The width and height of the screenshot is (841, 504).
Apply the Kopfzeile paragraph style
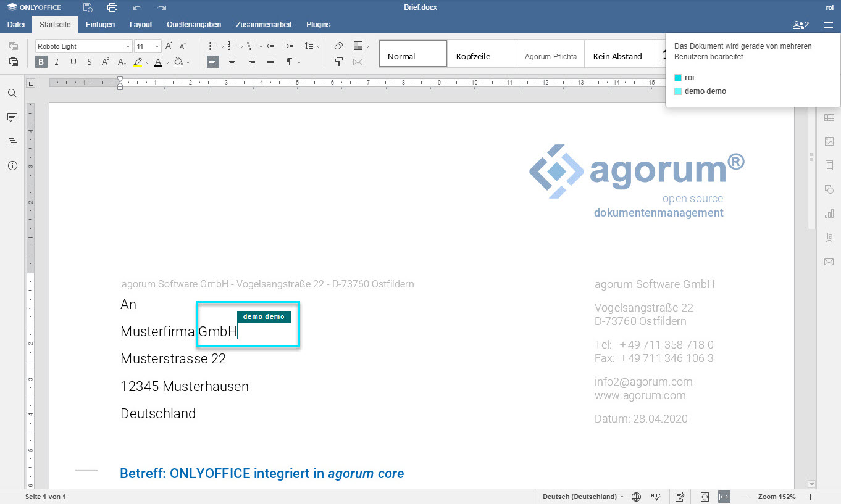click(480, 56)
